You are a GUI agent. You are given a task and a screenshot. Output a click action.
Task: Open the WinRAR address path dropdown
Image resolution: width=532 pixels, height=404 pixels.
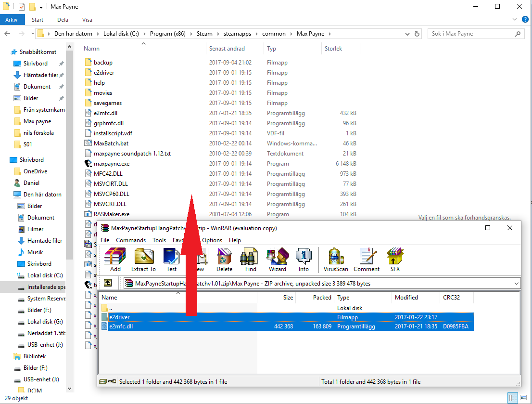(516, 283)
